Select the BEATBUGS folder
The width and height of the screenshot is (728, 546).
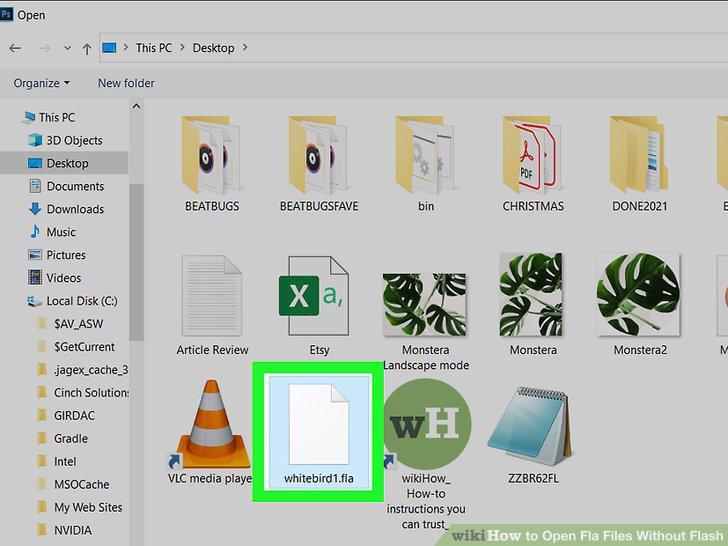[212, 163]
